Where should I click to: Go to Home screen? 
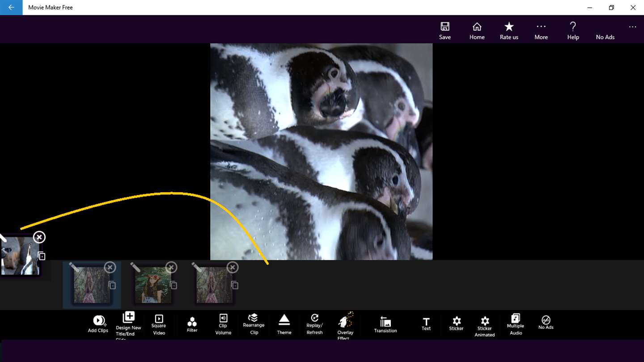[477, 30]
